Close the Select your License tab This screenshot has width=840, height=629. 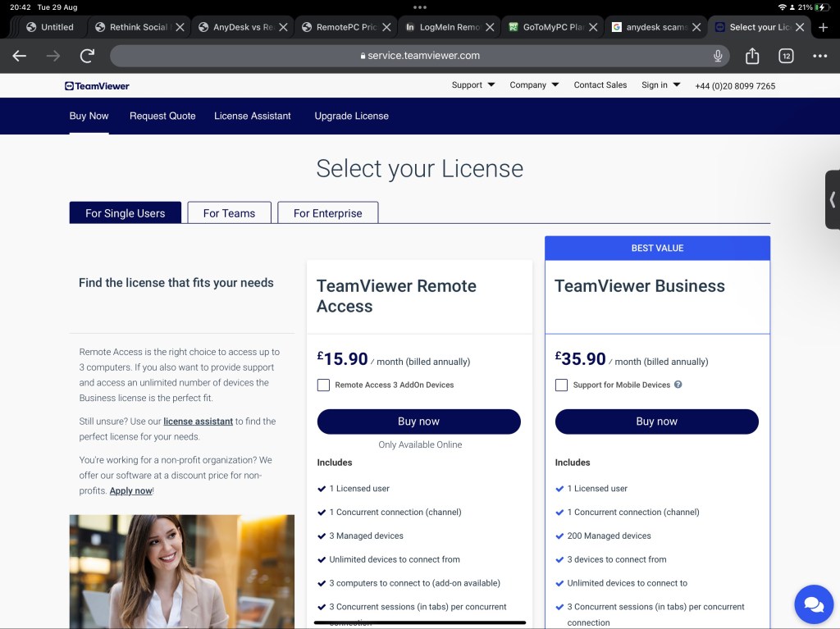point(800,27)
